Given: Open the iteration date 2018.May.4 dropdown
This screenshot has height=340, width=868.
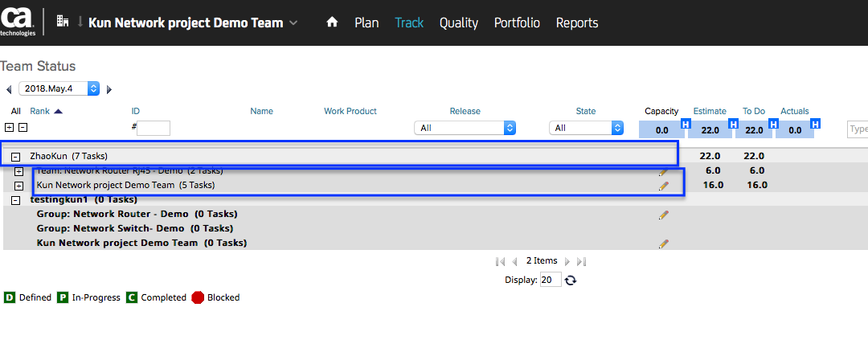Looking at the screenshot, I should pyautogui.click(x=59, y=88).
